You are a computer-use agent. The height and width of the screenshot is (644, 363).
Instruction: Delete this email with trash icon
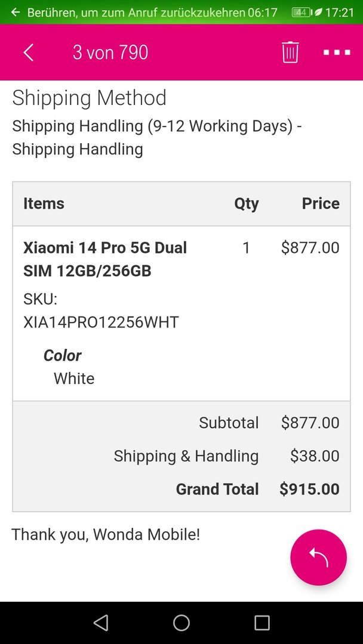click(290, 52)
